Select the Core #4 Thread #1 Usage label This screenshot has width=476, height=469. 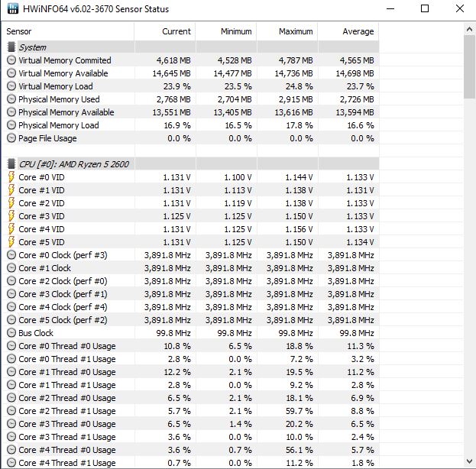(x=67, y=463)
